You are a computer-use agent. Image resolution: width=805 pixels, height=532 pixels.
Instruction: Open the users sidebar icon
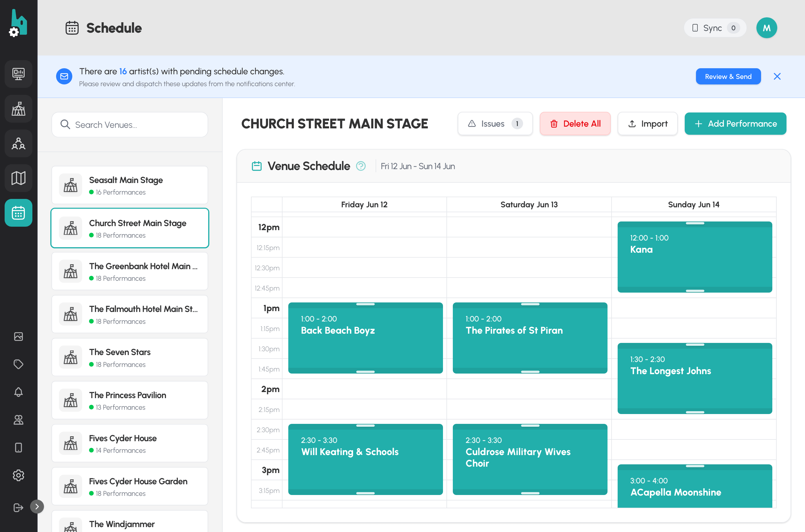tap(18, 420)
